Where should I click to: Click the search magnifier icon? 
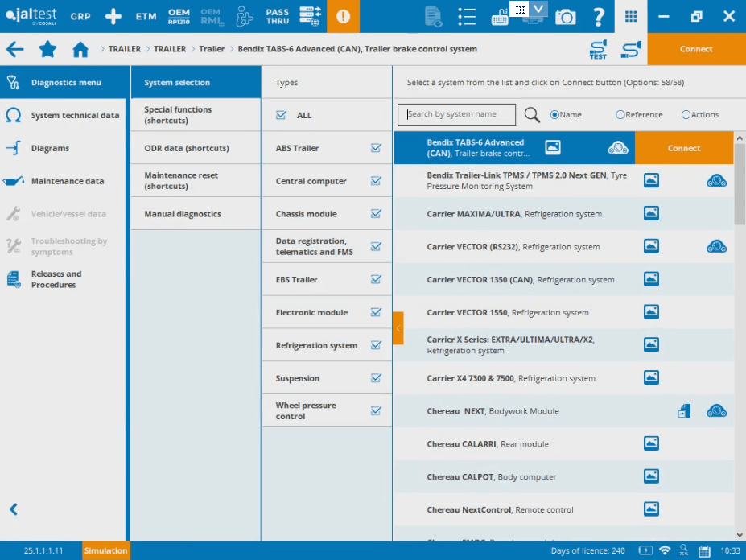(532, 115)
